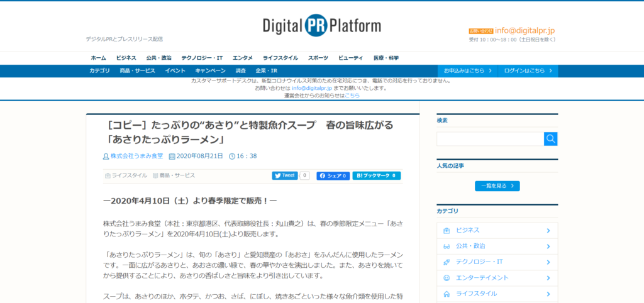Share article with the Tweet button
The image size is (644, 303).
(x=285, y=176)
